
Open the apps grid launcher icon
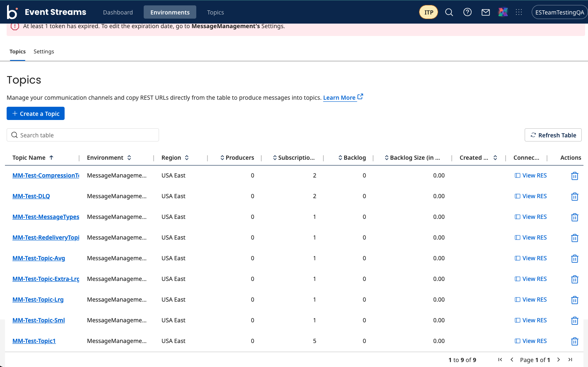(x=519, y=12)
